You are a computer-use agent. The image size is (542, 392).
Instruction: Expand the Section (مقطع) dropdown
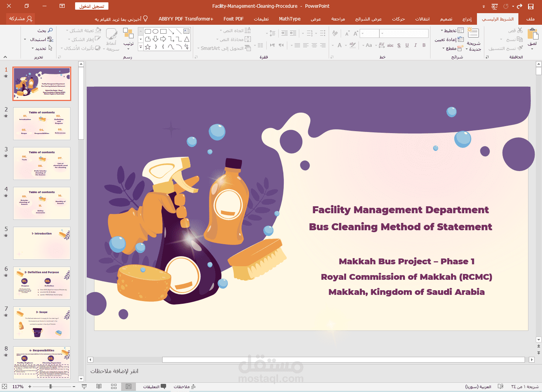(452, 48)
